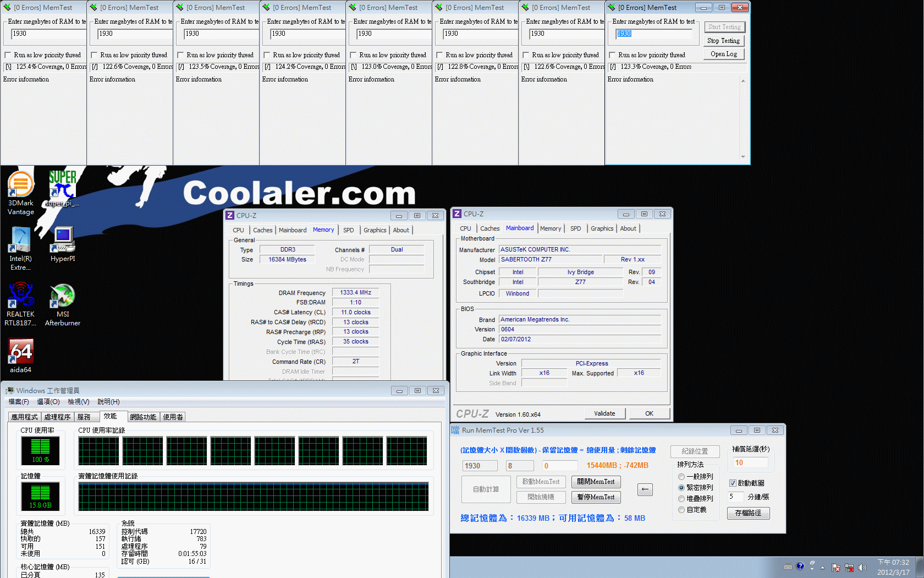
Task: Switch to CPU tab in CPU-Z Mainboard window
Action: pyautogui.click(x=465, y=228)
